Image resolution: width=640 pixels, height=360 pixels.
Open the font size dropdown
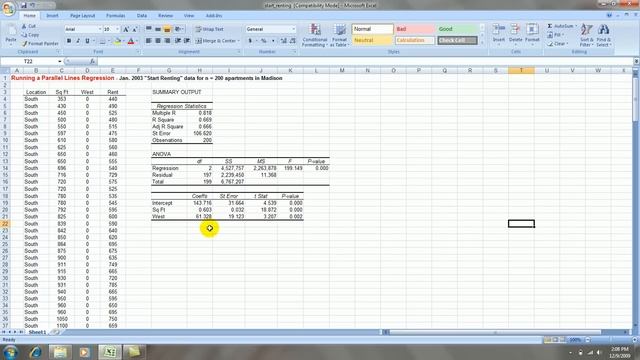click(118, 29)
